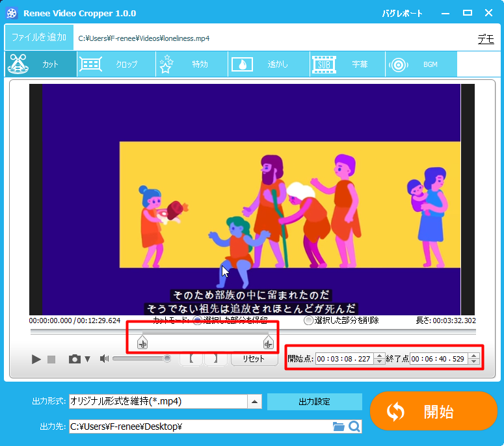
Task: Click the video preview frame
Action: [252, 199]
